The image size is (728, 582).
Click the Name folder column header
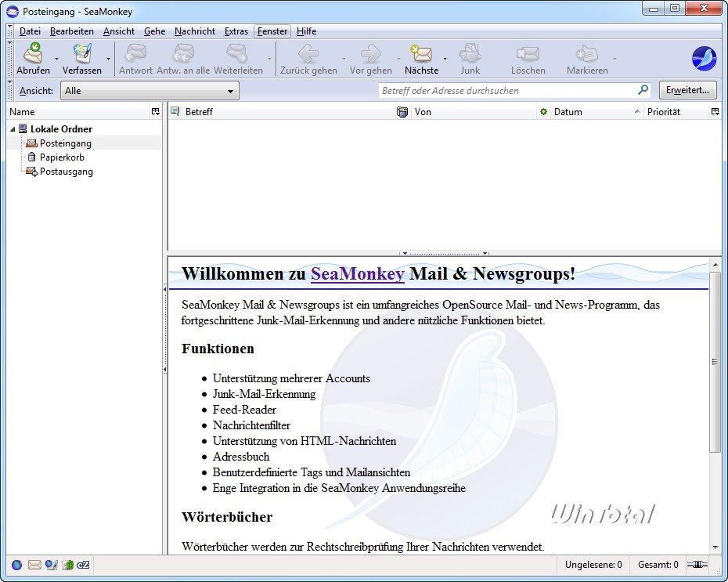tap(78, 111)
